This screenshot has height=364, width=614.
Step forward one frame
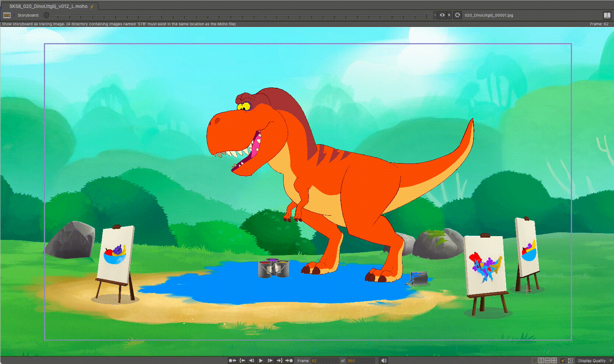pyautogui.click(x=270, y=361)
